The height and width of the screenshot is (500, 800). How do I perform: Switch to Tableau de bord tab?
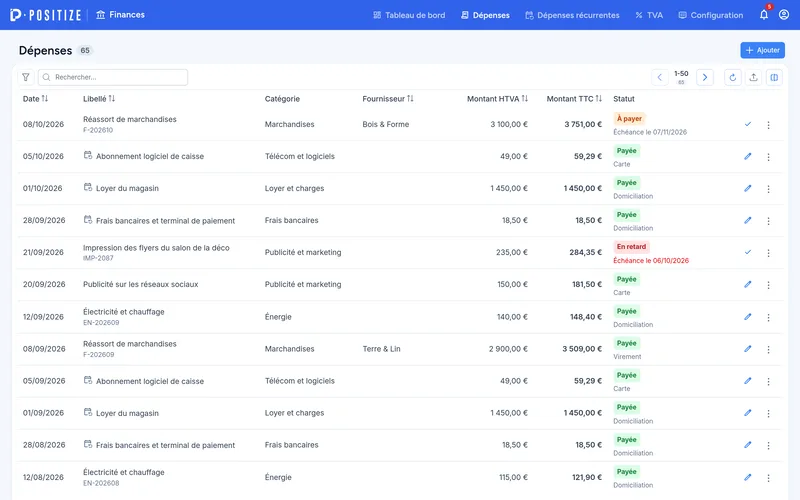[409, 15]
